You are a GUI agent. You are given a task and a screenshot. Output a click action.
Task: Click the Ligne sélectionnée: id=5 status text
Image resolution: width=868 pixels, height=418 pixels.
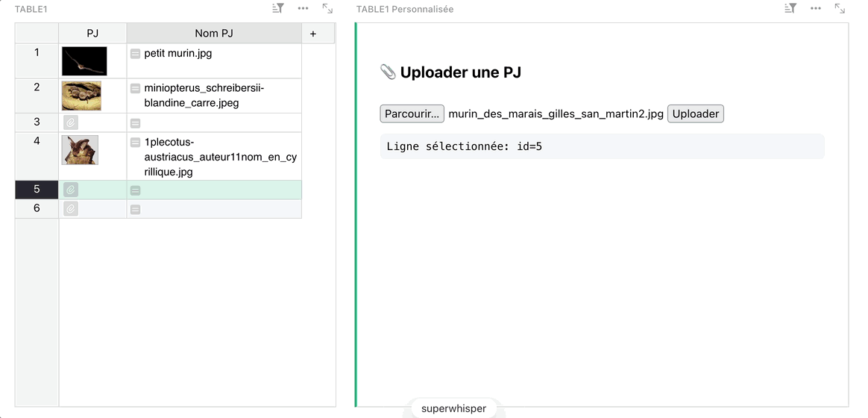464,146
